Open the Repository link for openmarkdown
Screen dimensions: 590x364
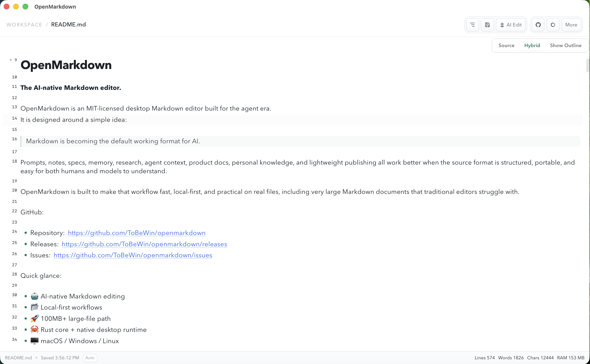point(137,233)
